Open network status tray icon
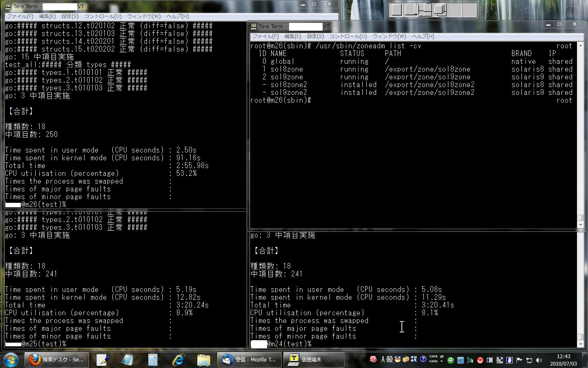Image resolution: width=588 pixels, height=368 pixels. click(x=529, y=360)
